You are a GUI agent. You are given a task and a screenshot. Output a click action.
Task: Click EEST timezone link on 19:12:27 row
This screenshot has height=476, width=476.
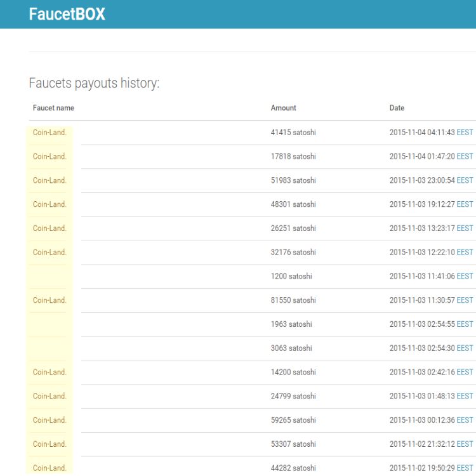(x=465, y=204)
